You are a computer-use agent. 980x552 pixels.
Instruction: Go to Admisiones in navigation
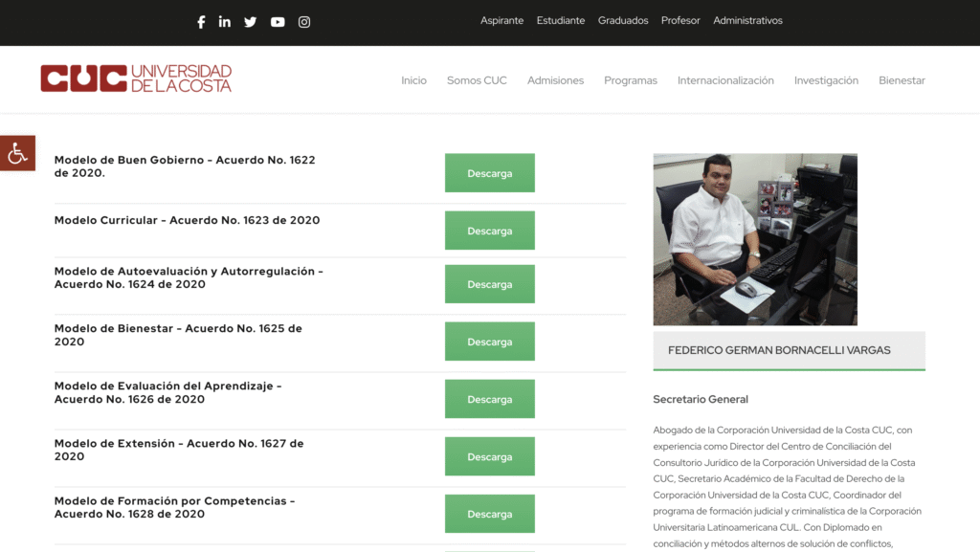tap(555, 80)
